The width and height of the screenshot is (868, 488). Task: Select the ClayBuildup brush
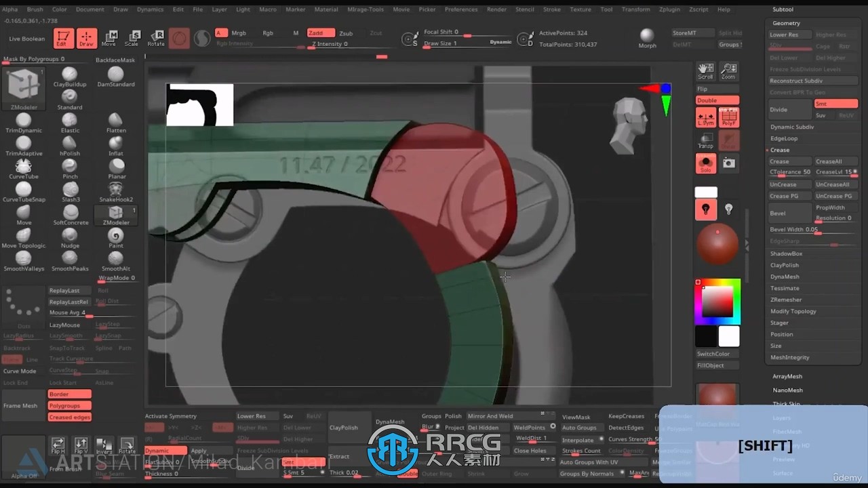(70, 77)
